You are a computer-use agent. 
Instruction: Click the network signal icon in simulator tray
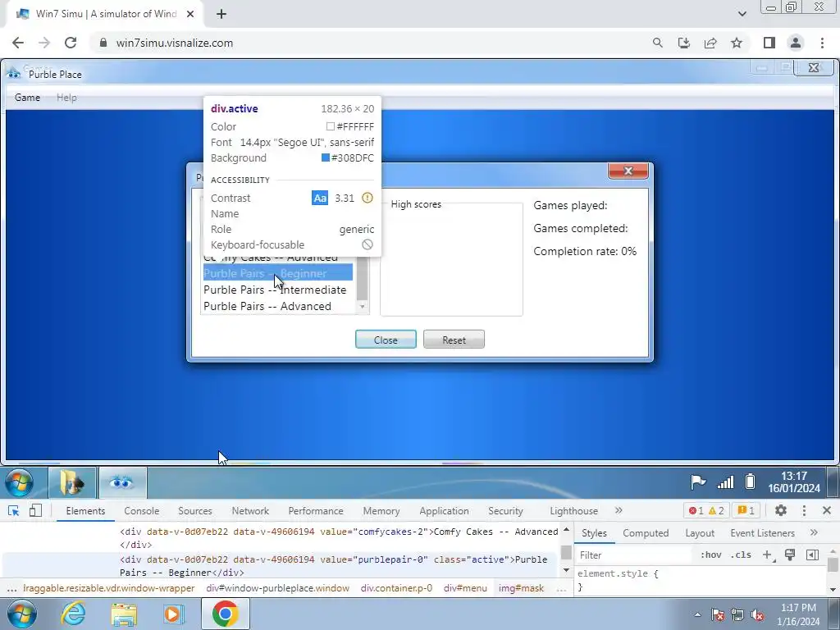tap(725, 482)
